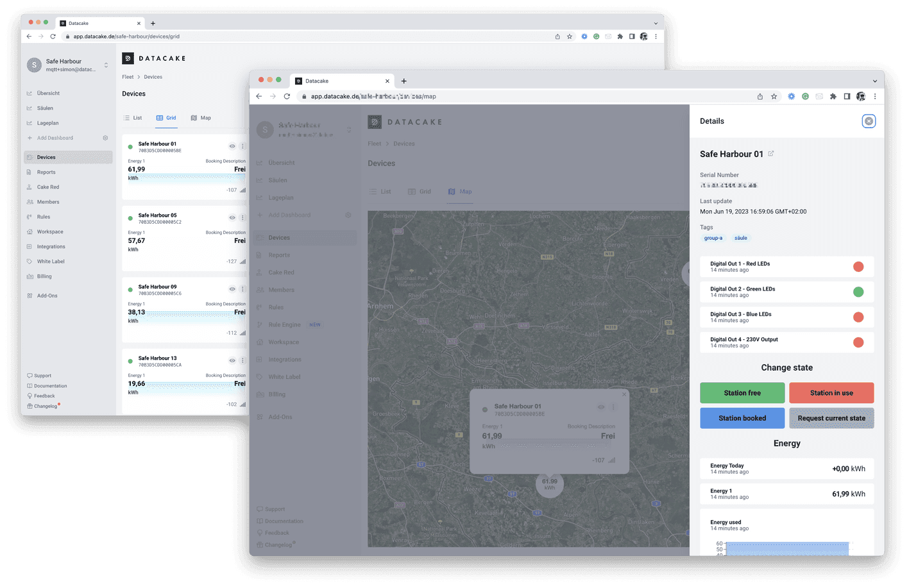Open dashboard settings gear beside Add Dashboard in rear window
Screen dimensions: 909x588
(x=105, y=138)
